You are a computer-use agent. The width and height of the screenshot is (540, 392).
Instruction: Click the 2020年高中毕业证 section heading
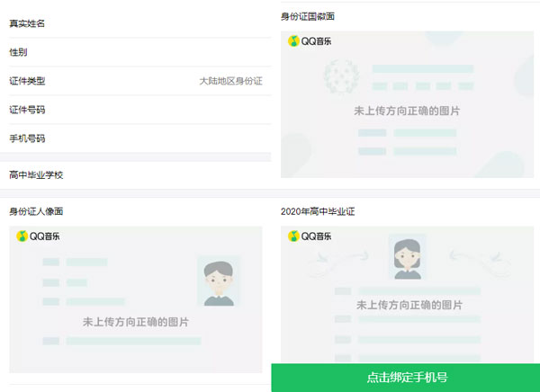(x=320, y=211)
